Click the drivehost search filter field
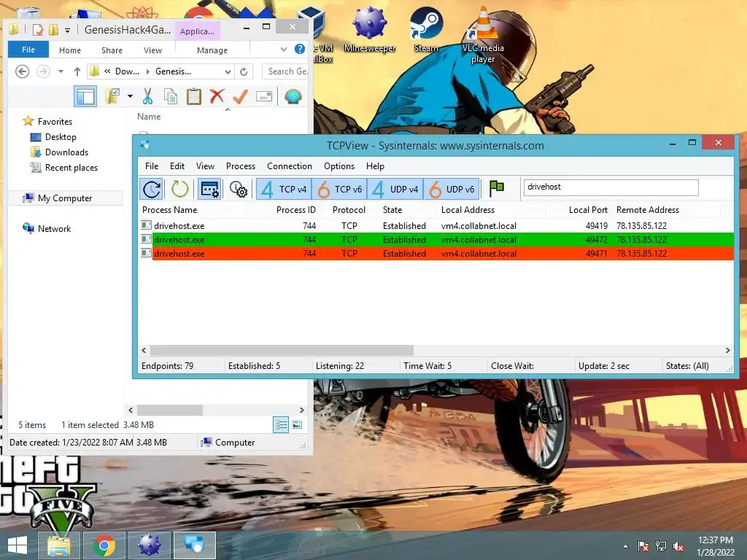Viewport: 747px width, 560px height. point(611,187)
